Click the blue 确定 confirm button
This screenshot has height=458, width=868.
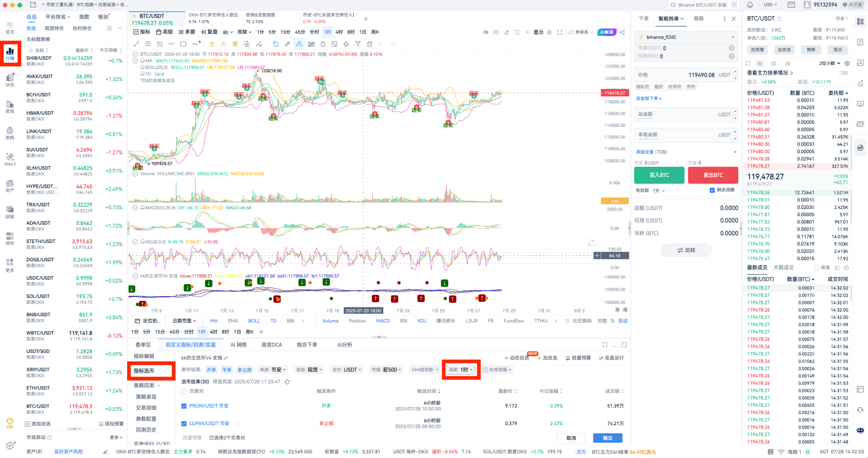[608, 438]
